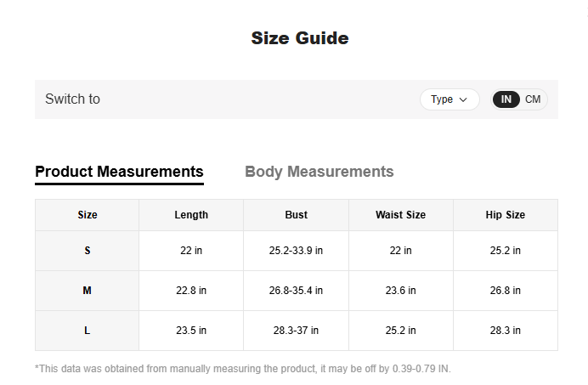Click the Waist Size column header

(x=400, y=215)
